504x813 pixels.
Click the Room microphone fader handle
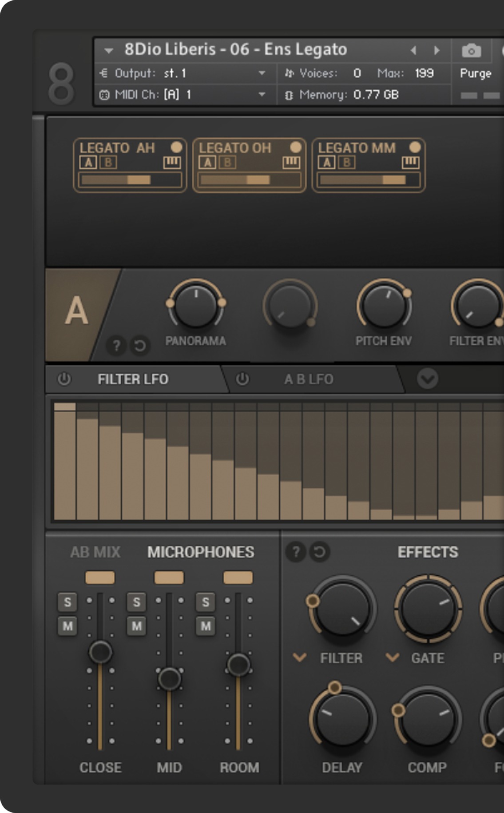click(x=238, y=665)
